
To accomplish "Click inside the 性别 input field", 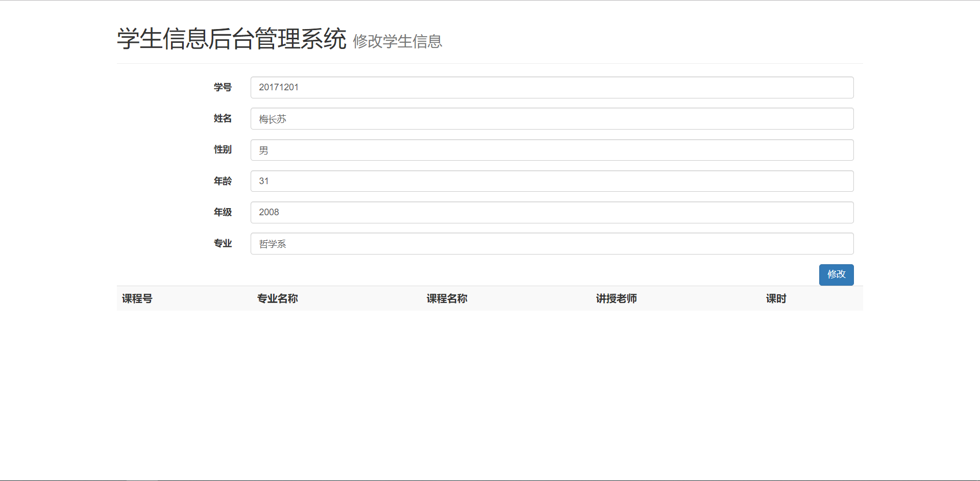I will point(551,149).
